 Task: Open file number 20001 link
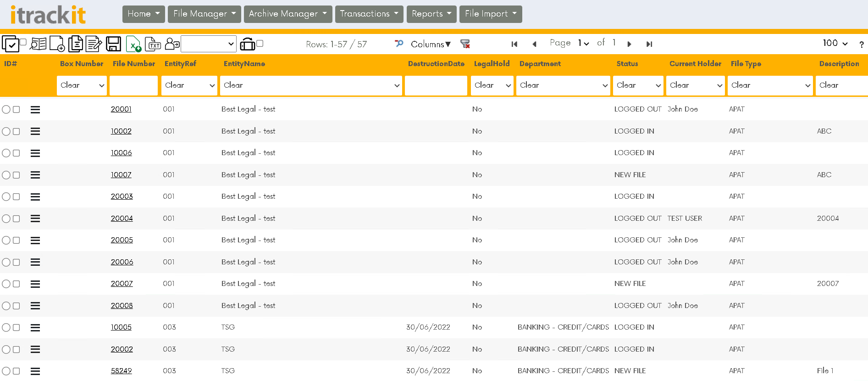click(121, 109)
